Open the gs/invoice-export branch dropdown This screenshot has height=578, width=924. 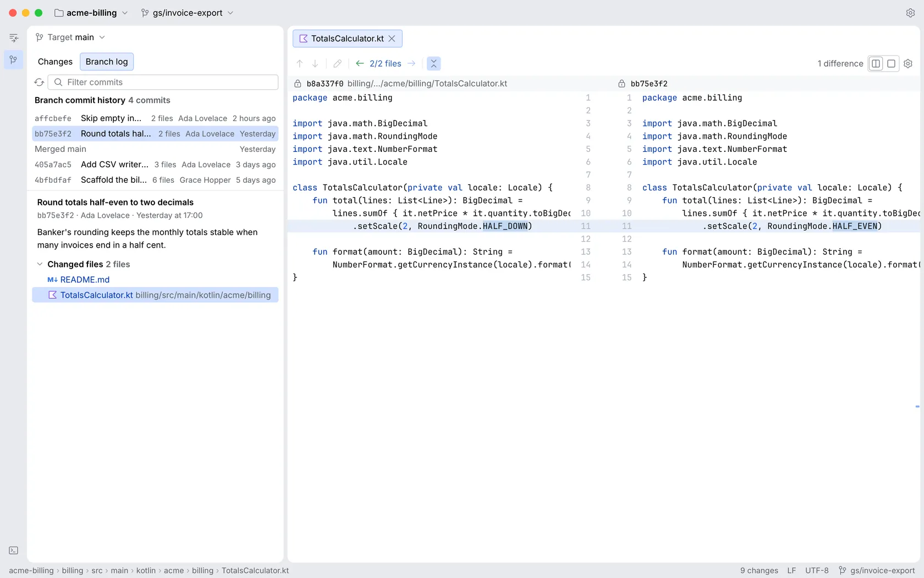click(188, 13)
